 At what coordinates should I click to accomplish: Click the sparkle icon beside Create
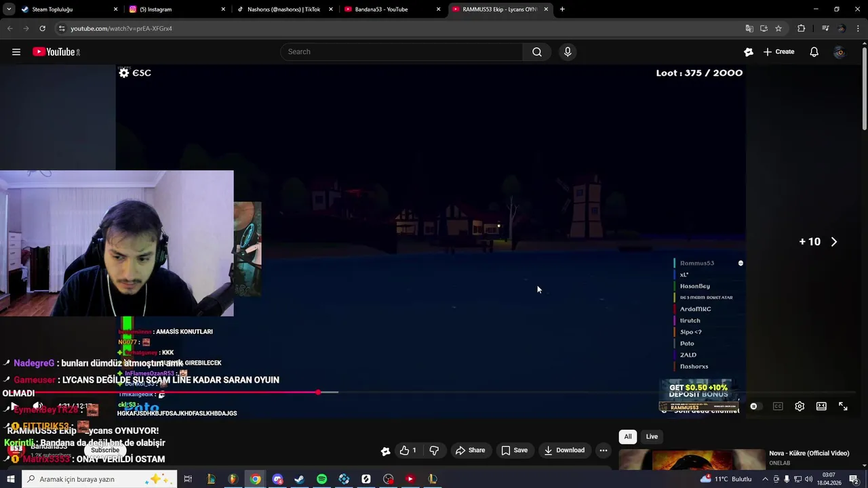tap(749, 52)
